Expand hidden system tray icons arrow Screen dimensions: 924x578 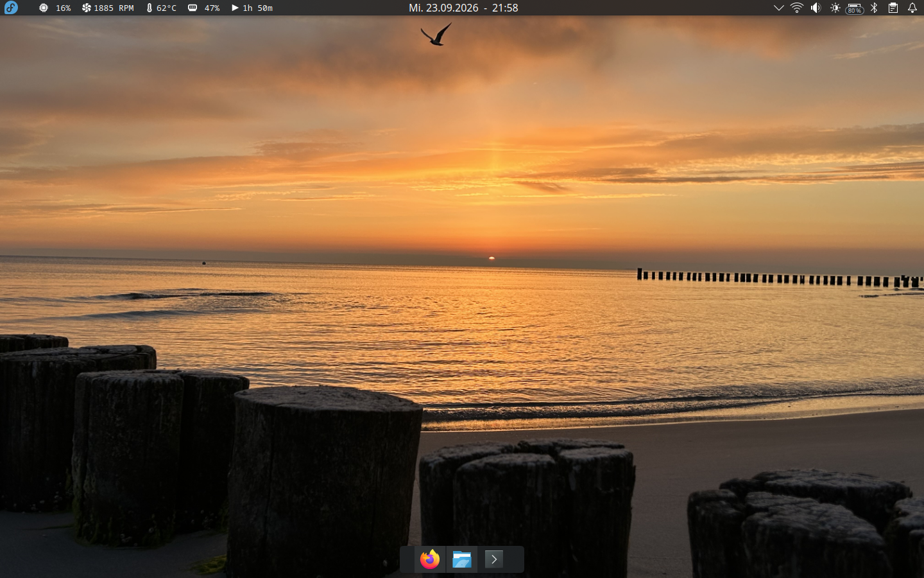[x=778, y=8]
